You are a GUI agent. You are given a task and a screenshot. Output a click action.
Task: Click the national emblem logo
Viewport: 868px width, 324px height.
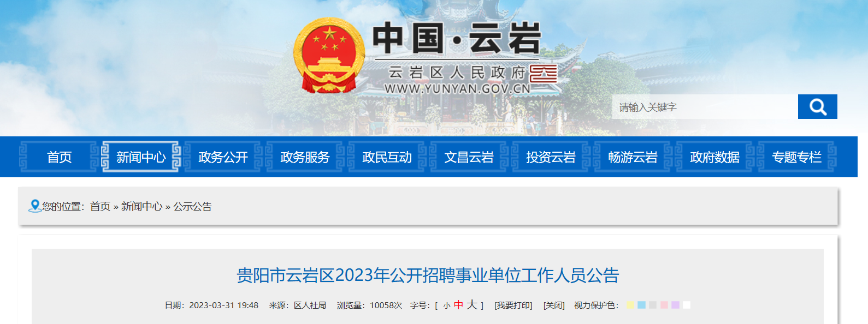coord(329,56)
